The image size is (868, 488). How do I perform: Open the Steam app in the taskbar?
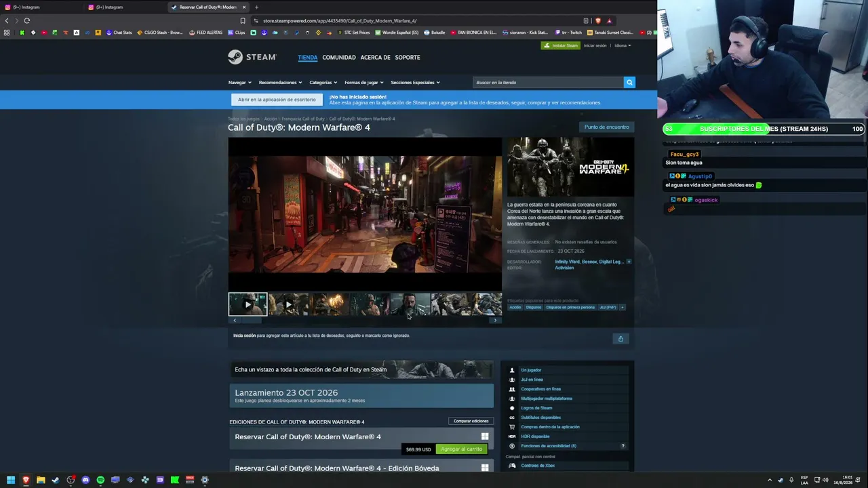(56, 480)
